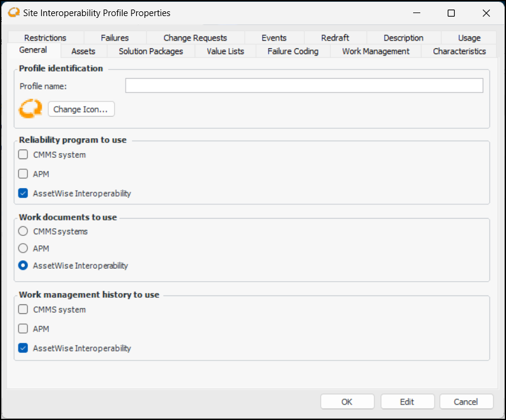Open the Restrictions tab
The height and width of the screenshot is (420, 506).
click(45, 38)
